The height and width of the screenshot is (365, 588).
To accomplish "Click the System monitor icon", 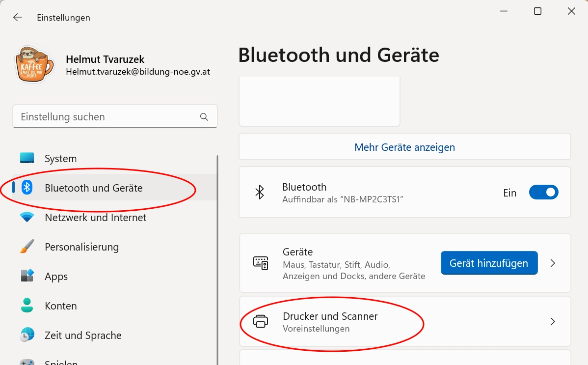I will [27, 158].
